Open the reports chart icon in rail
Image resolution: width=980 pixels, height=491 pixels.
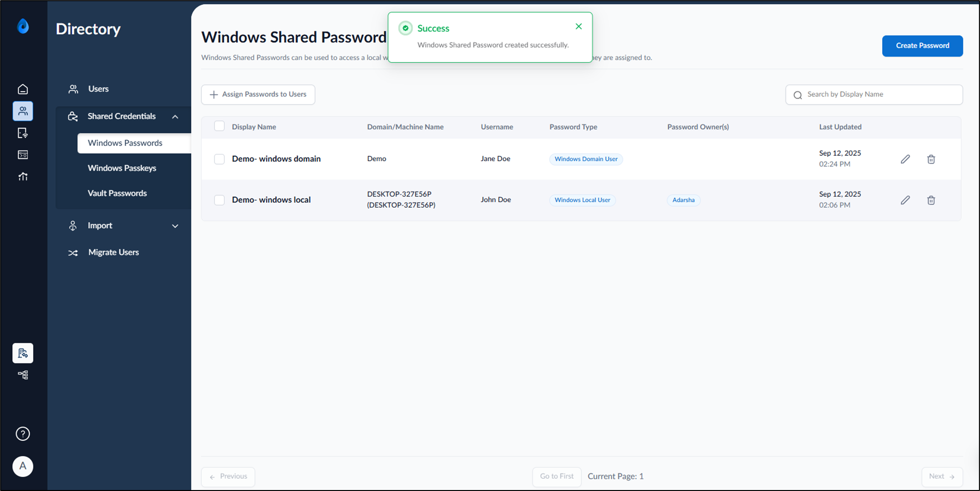[x=22, y=176]
